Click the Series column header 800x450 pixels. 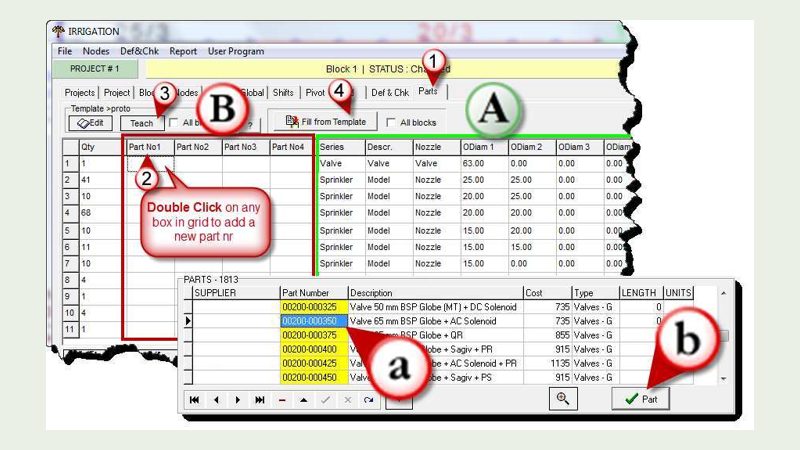coord(341,147)
